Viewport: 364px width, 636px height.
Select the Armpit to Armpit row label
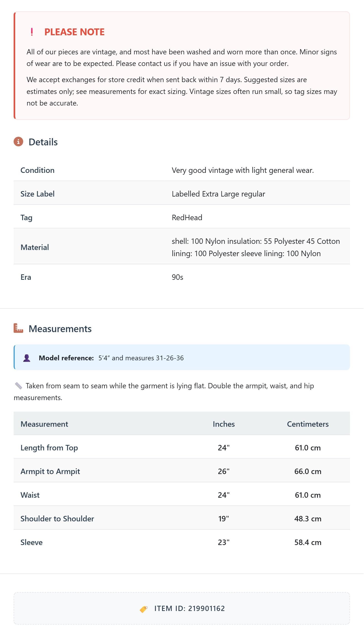click(50, 471)
